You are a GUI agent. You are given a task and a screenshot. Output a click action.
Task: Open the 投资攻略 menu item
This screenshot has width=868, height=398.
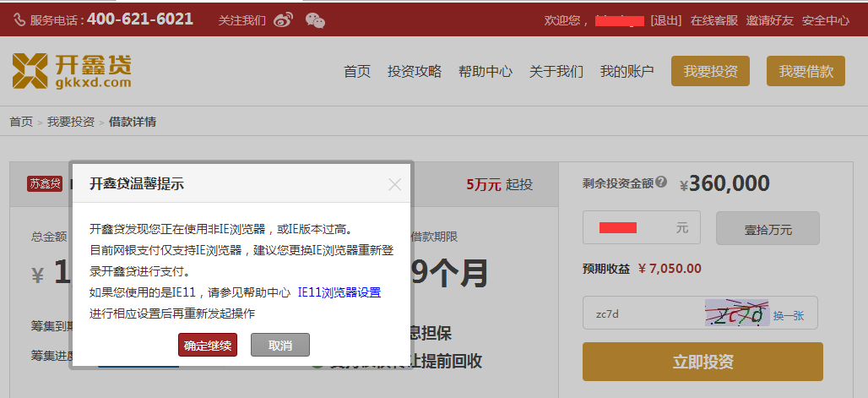pos(415,72)
